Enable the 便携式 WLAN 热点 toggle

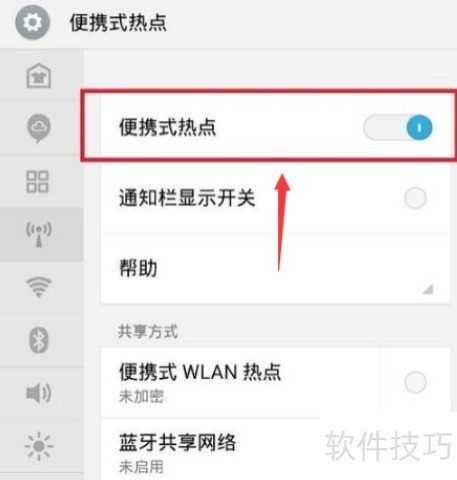point(415,382)
